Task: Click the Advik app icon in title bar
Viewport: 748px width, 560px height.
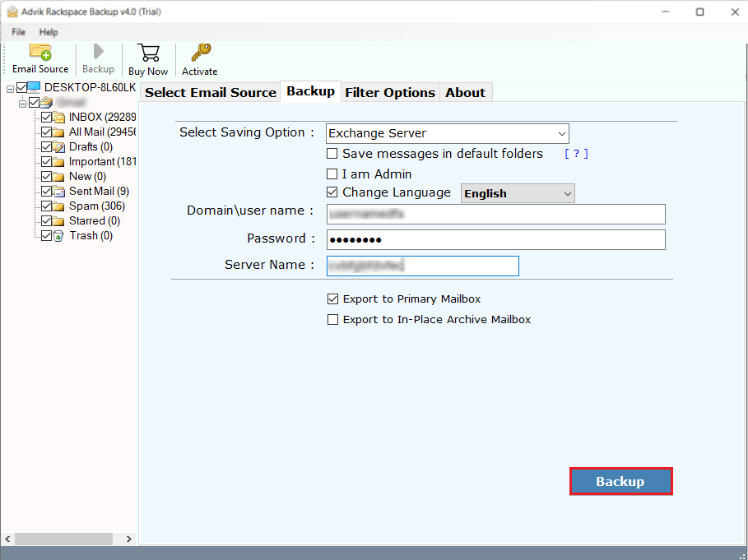Action: click(12, 12)
